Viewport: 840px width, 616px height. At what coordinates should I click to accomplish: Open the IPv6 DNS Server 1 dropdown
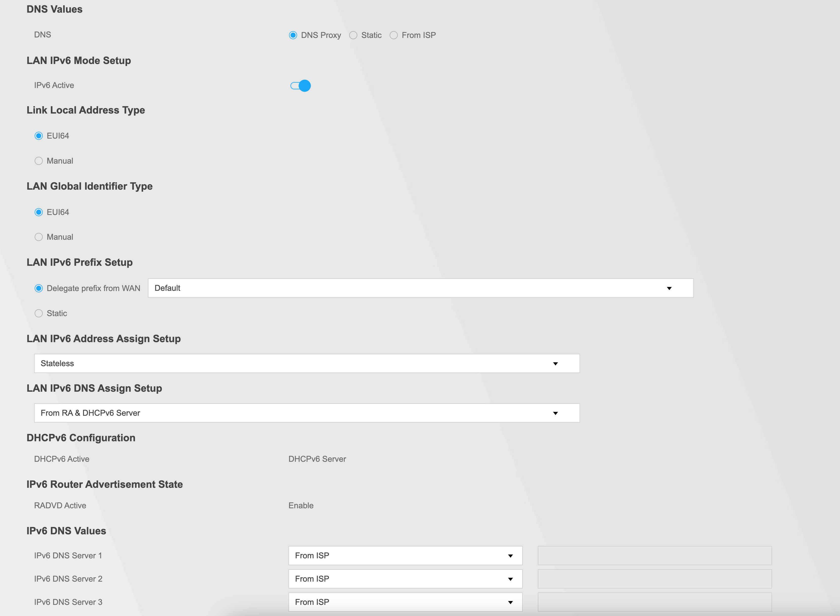(405, 556)
